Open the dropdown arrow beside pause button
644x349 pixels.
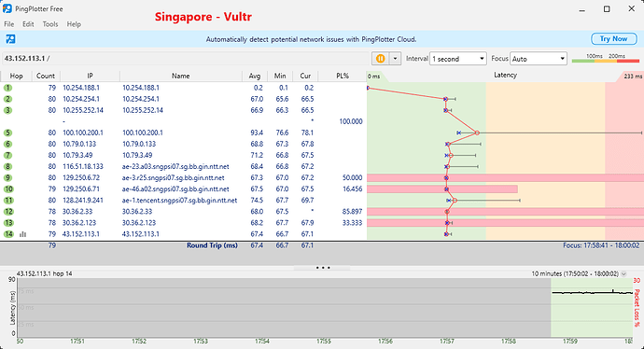395,59
